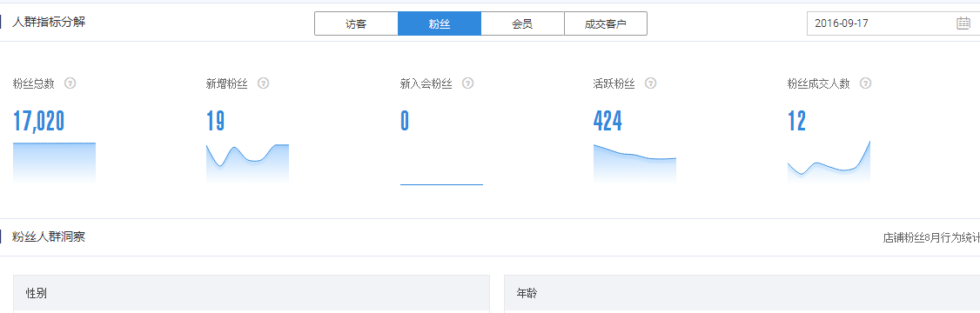This screenshot has width=980, height=313.
Task: Click the 年龄 panel header
Action: [742, 293]
